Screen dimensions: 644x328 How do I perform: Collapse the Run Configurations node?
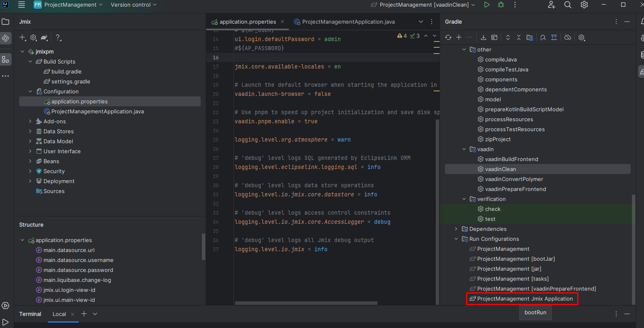(x=456, y=239)
